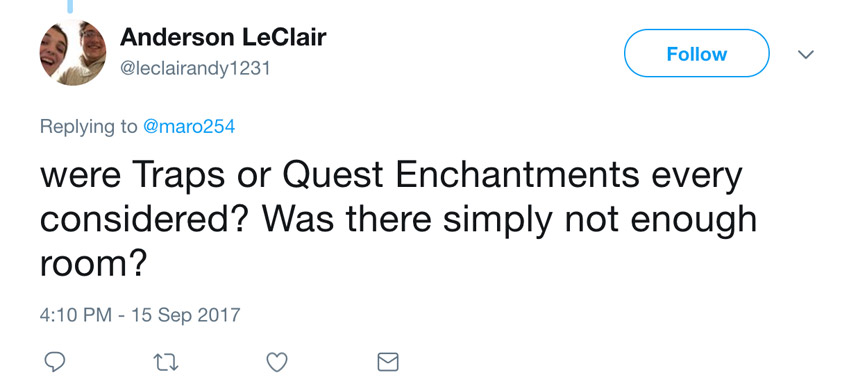Send tweet via direct message envelope icon
Viewport: 850px width, 389px height.
388,362
